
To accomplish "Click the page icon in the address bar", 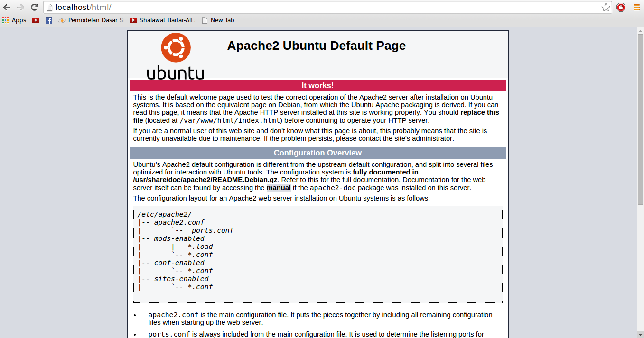I will [49, 7].
